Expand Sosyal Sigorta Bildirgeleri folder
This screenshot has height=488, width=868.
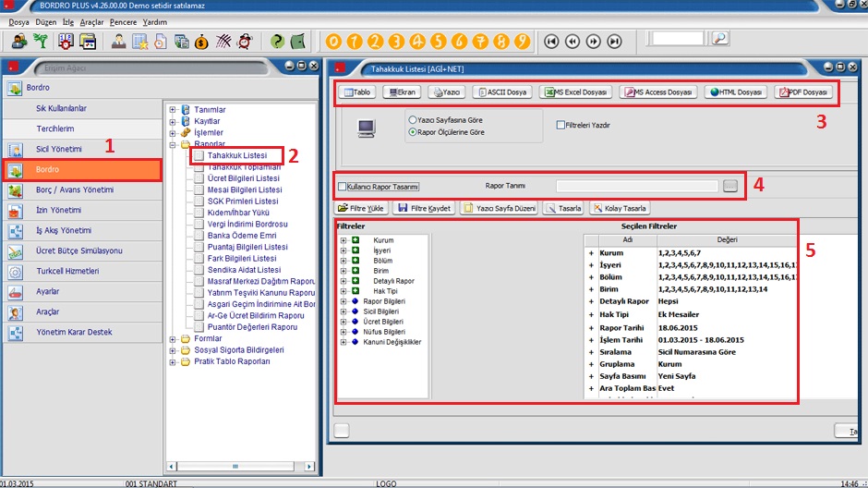pyautogui.click(x=173, y=350)
